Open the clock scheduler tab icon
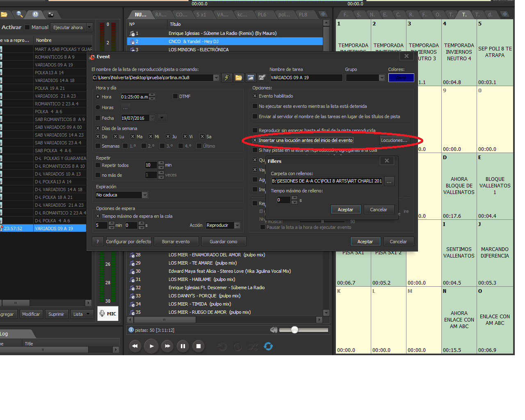 pos(36,14)
